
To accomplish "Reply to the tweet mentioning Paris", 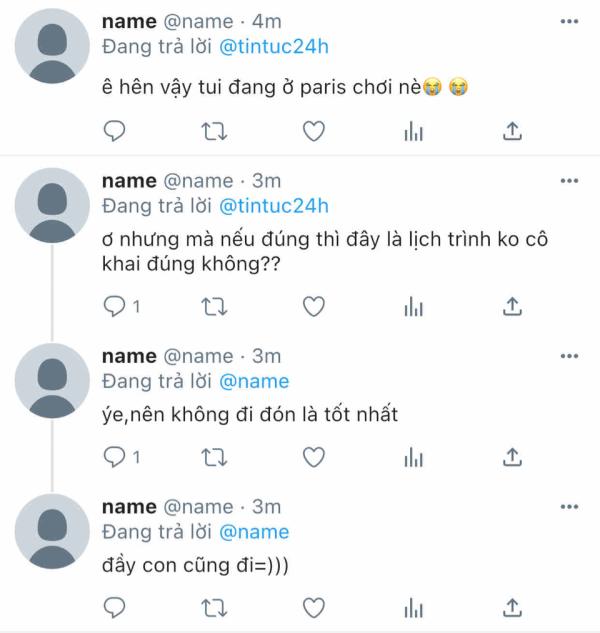I will (115, 131).
